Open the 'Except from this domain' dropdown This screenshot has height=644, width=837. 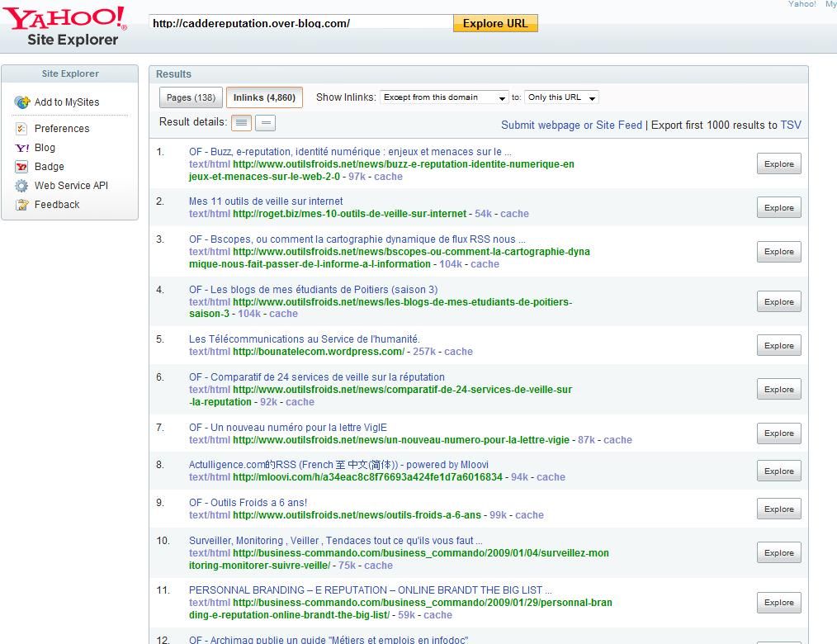click(x=444, y=97)
